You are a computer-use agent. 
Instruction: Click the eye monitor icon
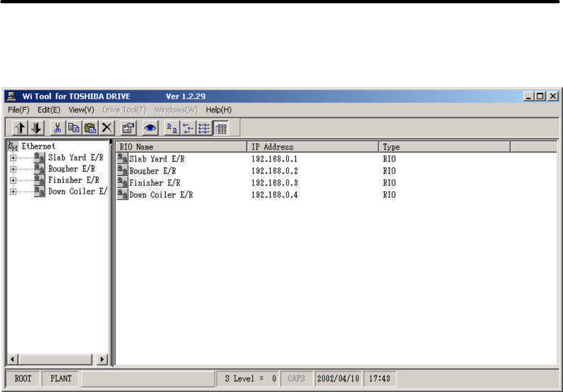tap(149, 128)
